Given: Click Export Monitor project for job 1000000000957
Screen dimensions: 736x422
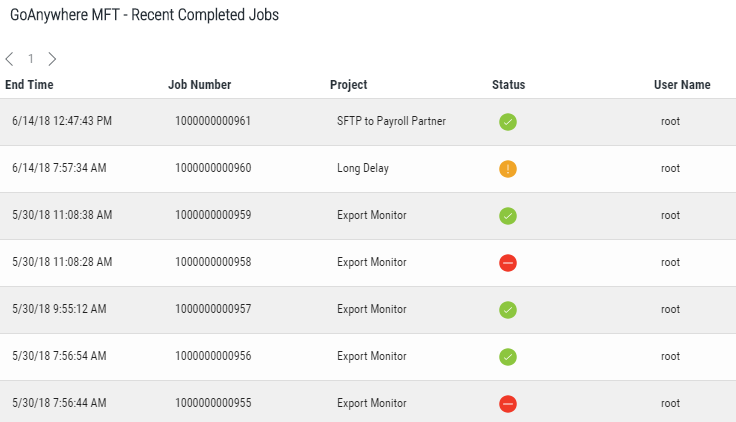Looking at the screenshot, I should point(372,309).
